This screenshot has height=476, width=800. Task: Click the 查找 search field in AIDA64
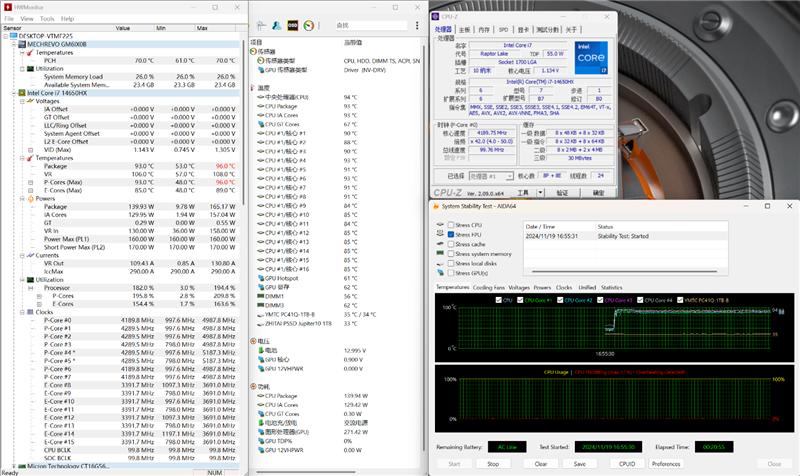pyautogui.click(x=371, y=26)
